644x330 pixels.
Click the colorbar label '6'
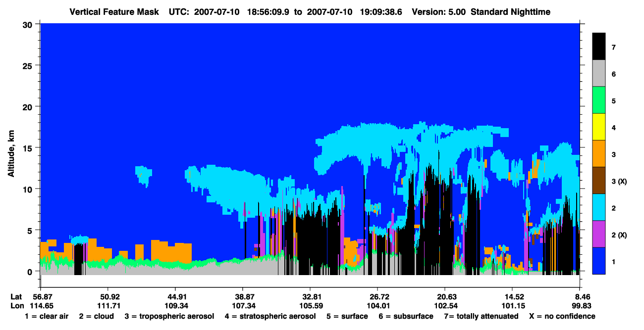coord(613,74)
